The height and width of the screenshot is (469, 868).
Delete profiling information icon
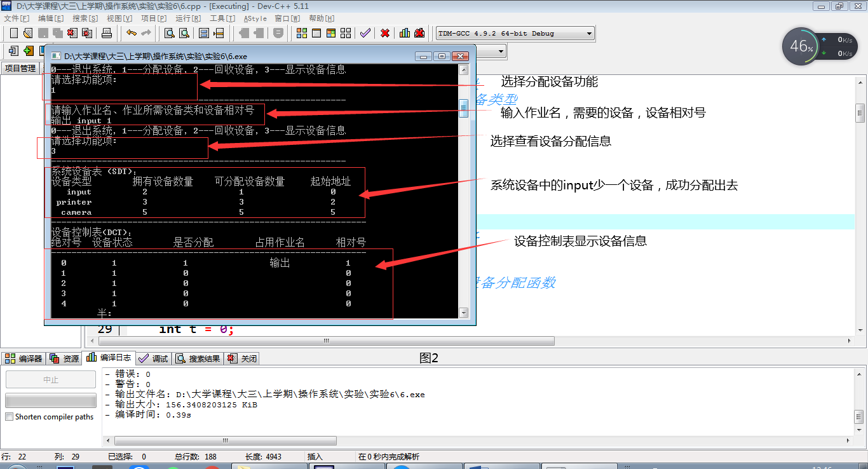(419, 33)
